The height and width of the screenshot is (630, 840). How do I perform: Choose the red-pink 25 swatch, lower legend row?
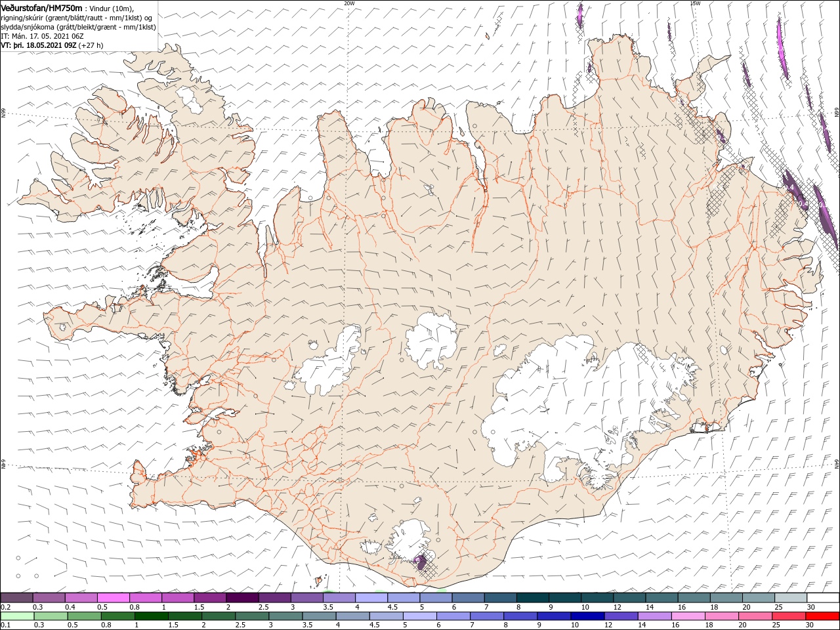pos(789,616)
